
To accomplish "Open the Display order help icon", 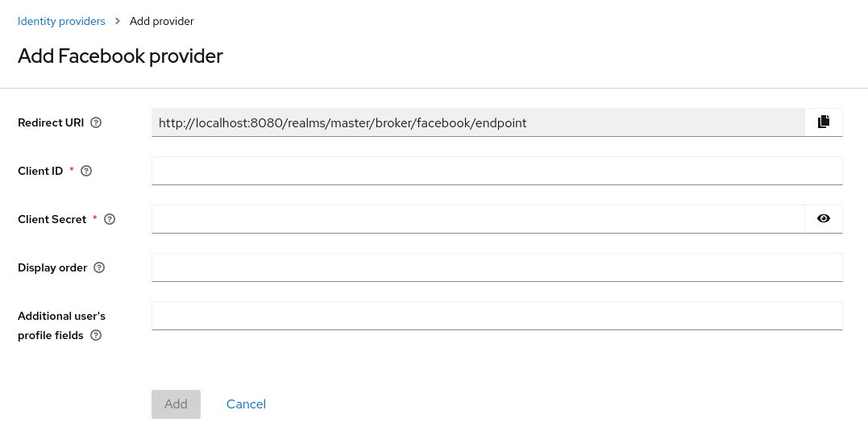I will (99, 267).
